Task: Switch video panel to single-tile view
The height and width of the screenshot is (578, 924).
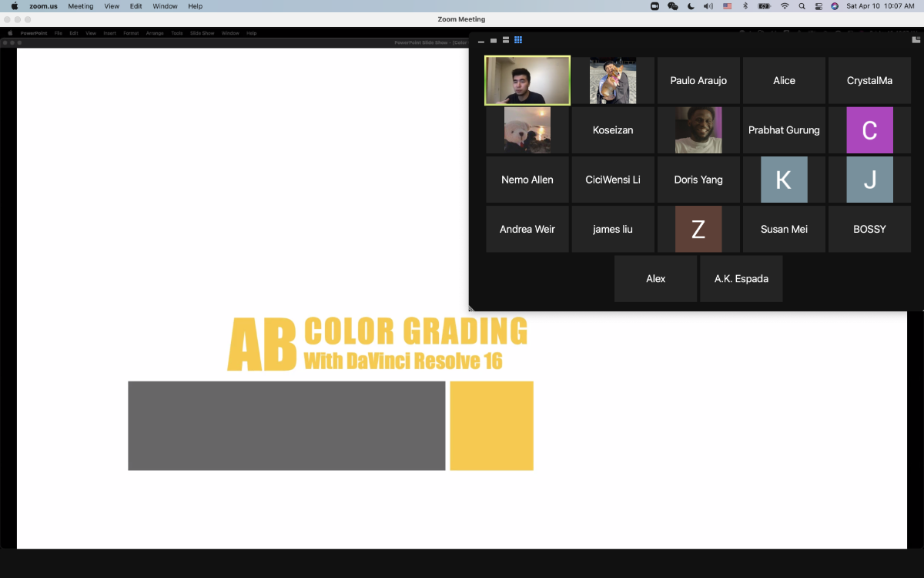Action: pos(494,41)
